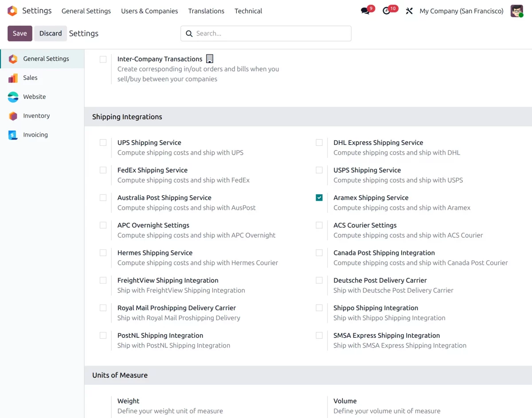The height and width of the screenshot is (418, 532).
Task: Click the Shipping Integrations section header
Action: tap(308, 117)
